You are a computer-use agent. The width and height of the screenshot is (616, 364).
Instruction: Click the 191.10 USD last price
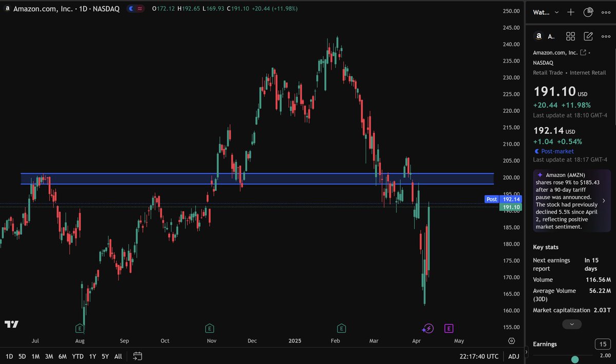[x=560, y=92]
